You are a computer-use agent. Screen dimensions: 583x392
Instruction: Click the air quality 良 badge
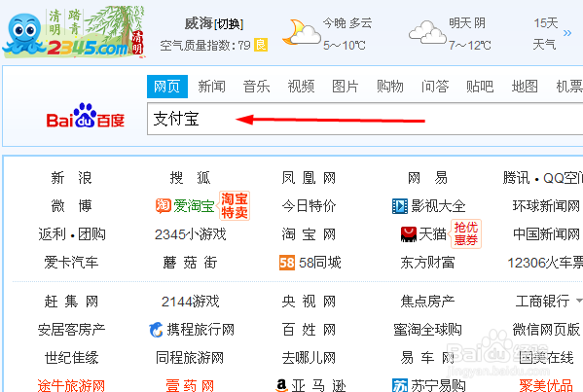tap(261, 45)
